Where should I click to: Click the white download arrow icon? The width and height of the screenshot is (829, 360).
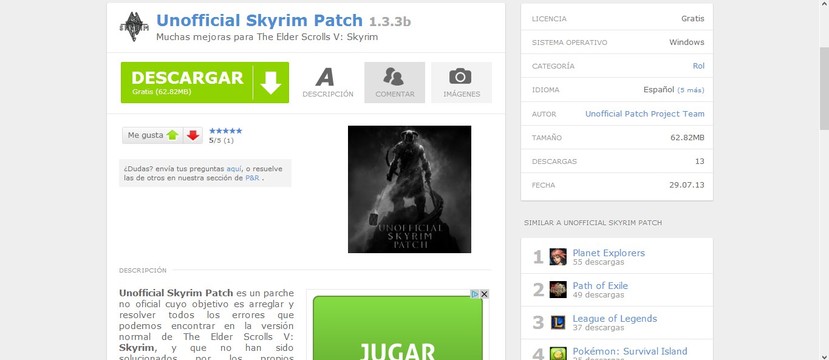coord(271,82)
